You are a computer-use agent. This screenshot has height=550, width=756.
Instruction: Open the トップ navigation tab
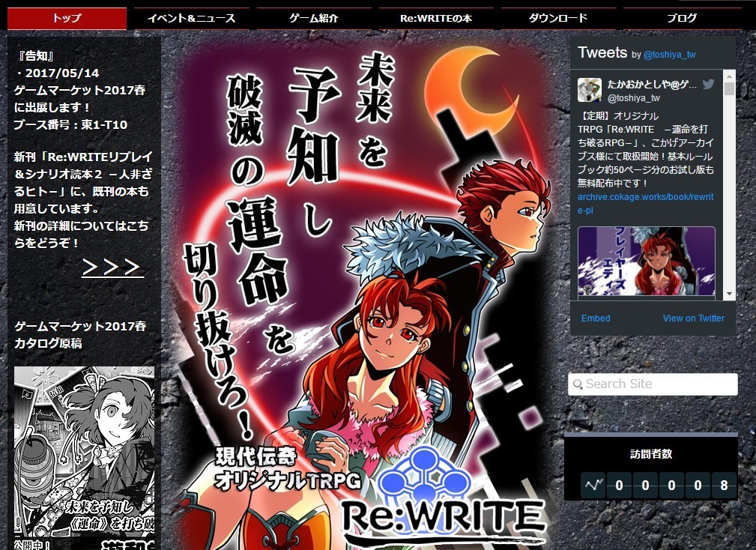point(67,19)
